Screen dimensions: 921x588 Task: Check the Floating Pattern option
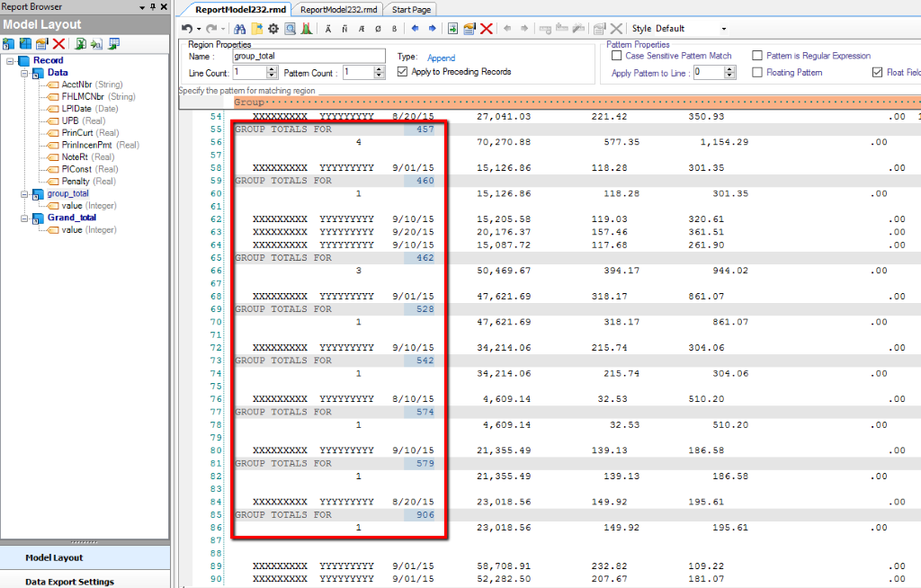pyautogui.click(x=758, y=73)
